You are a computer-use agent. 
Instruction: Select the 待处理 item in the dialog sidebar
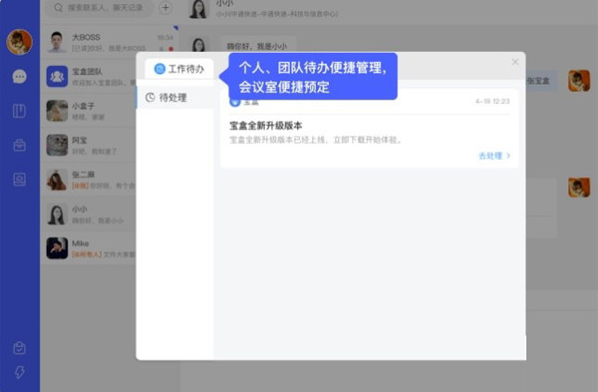click(x=175, y=98)
